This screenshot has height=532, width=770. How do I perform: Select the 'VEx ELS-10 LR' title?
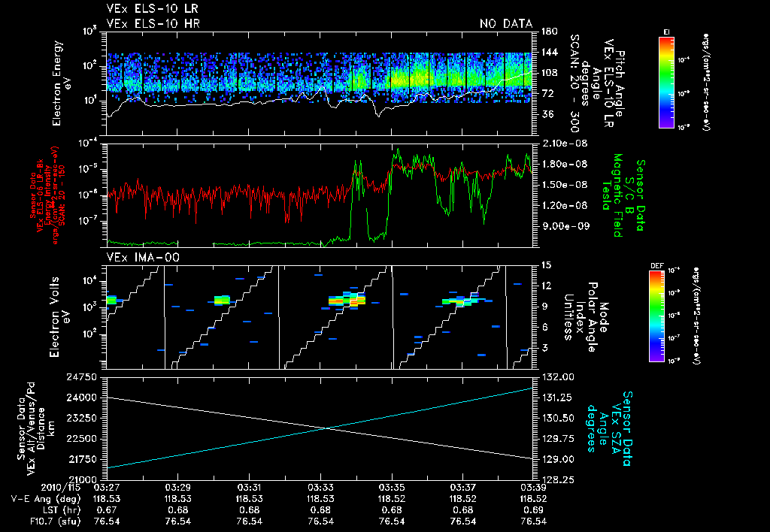coord(152,9)
